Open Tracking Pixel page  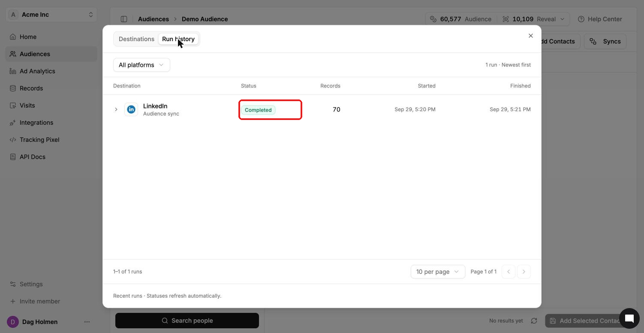[51, 140]
